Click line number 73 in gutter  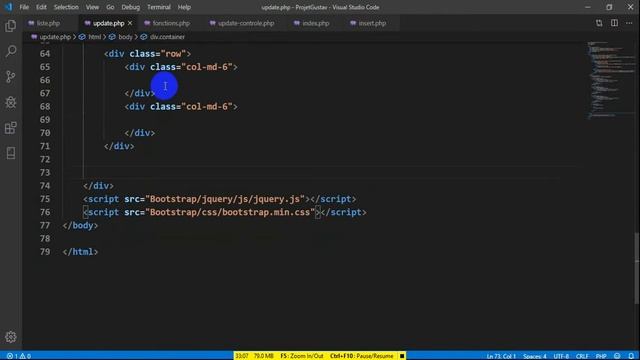pyautogui.click(x=45, y=172)
